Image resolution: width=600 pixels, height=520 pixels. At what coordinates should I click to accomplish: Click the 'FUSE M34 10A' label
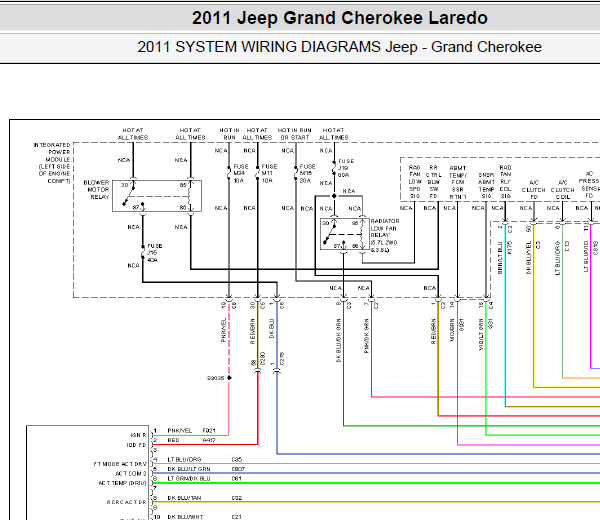click(x=240, y=173)
